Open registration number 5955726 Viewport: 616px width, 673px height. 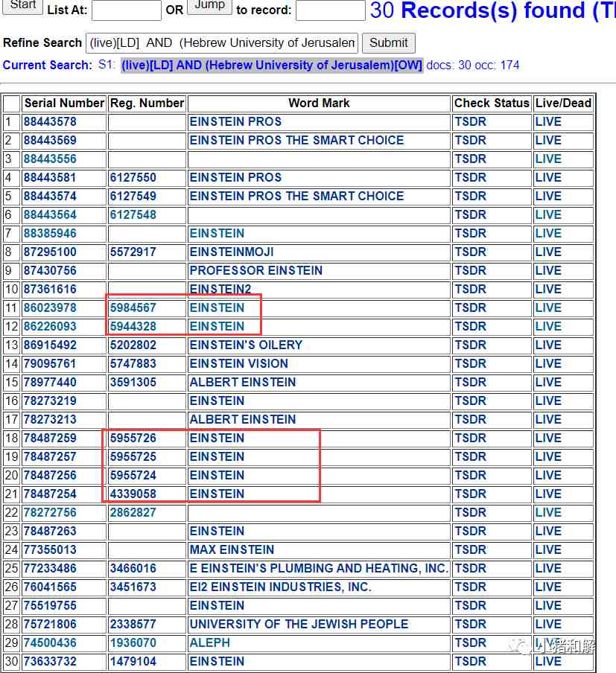point(133,438)
